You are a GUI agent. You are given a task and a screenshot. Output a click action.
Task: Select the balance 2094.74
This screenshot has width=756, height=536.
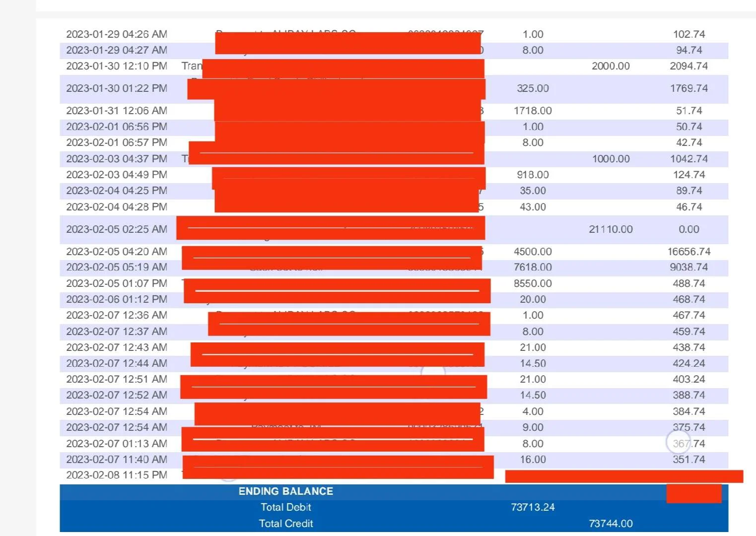(x=689, y=66)
